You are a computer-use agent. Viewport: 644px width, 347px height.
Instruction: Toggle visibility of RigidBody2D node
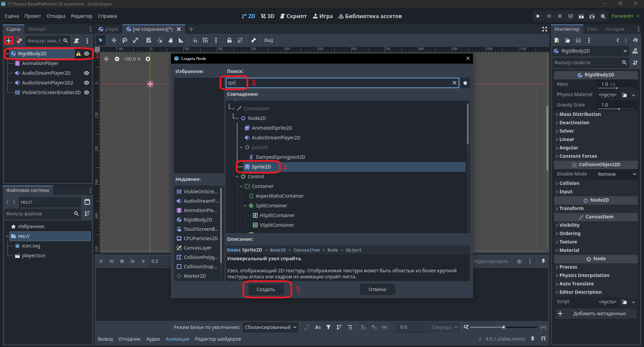[87, 54]
